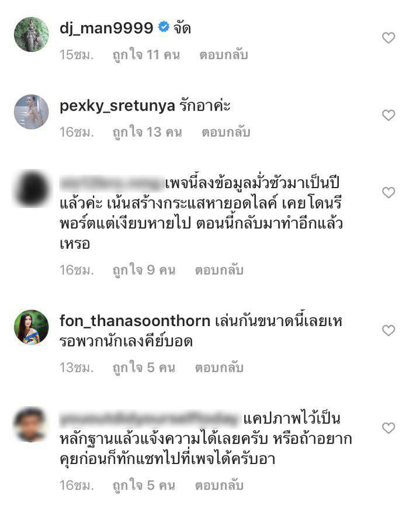Click ตอบกลับ under the last comment
420x516 pixels.
[219, 486]
